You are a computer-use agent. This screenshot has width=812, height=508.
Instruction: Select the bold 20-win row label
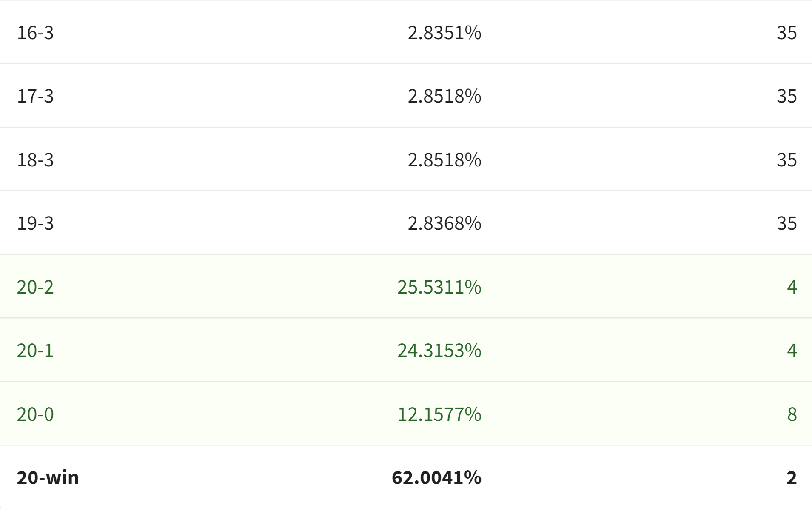(x=48, y=478)
